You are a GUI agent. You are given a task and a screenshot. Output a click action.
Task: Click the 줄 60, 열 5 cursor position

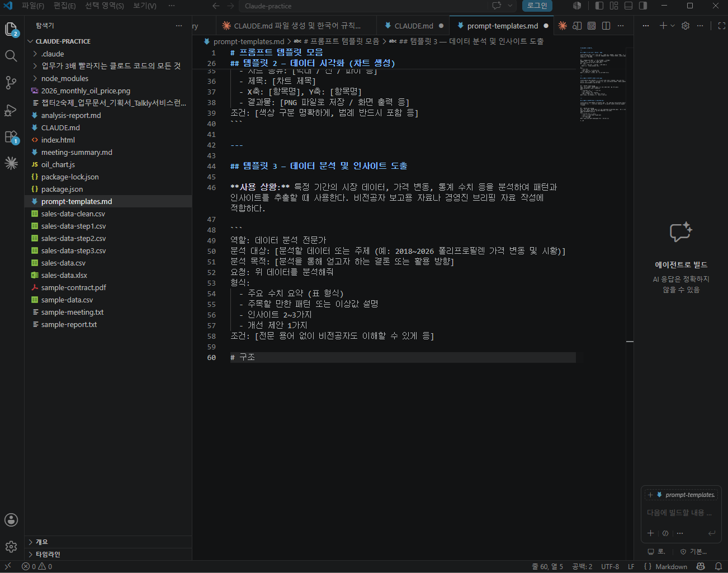click(547, 566)
